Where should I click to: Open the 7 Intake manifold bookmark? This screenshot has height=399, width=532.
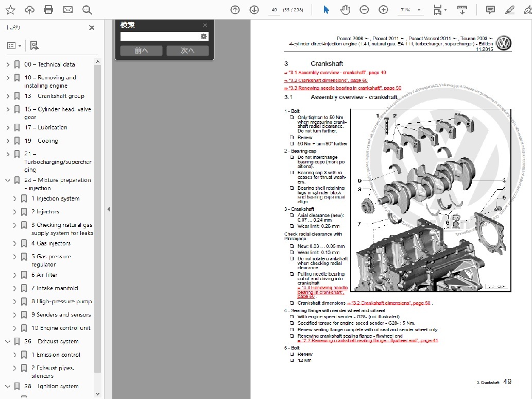coord(55,288)
